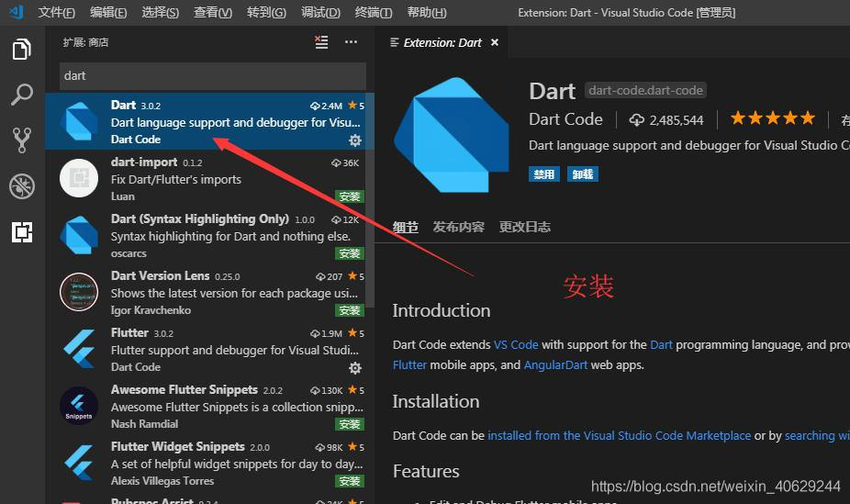The width and height of the screenshot is (850, 504).
Task: Click the dart-code.dart-code identifier badge
Action: point(645,91)
